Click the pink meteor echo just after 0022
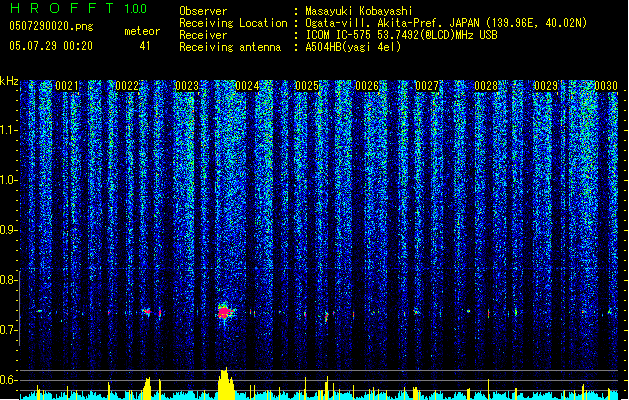Viewport: 629px width, 400px height. pyautogui.click(x=147, y=311)
